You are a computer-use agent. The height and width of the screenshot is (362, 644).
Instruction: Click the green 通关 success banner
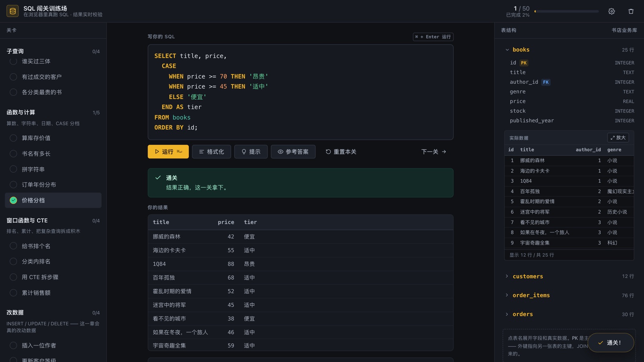click(300, 183)
